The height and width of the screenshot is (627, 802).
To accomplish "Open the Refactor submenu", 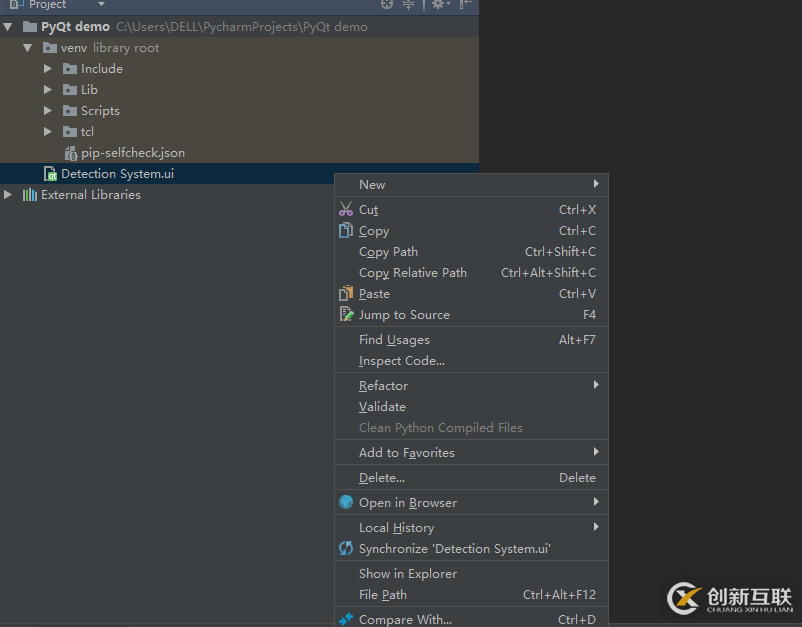I will (x=471, y=386).
